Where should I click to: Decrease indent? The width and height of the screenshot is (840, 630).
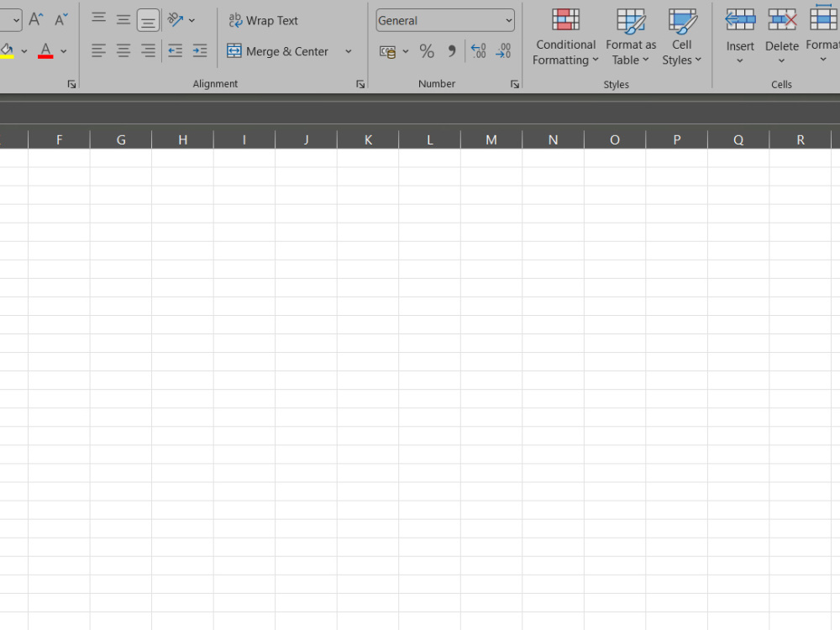[x=176, y=51]
